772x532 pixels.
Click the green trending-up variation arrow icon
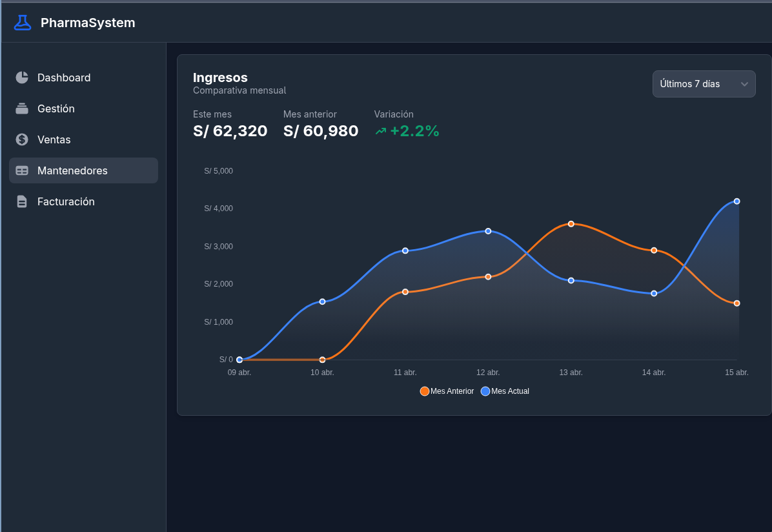click(381, 131)
